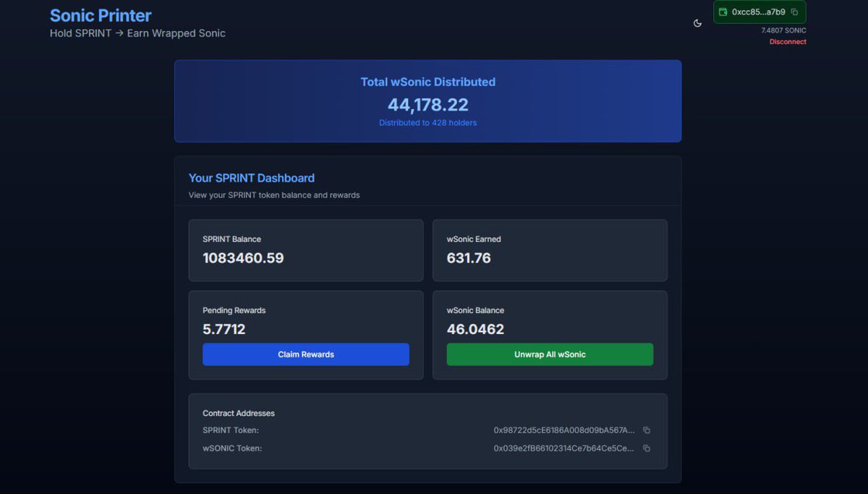
Task: Click the SPRINT Balance value 1083460.59
Action: (243, 258)
